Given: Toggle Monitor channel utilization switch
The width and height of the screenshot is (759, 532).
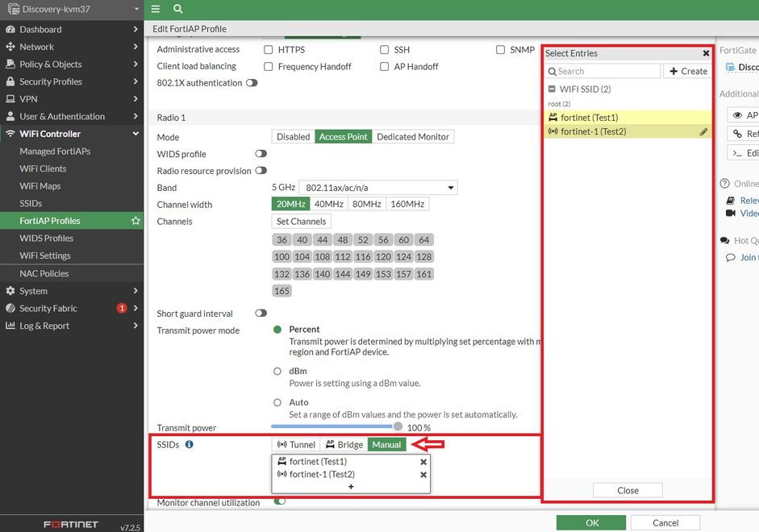Looking at the screenshot, I should [279, 501].
